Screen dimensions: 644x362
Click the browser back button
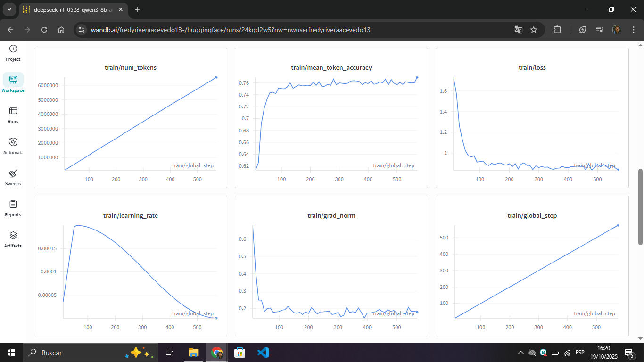pos(10,30)
